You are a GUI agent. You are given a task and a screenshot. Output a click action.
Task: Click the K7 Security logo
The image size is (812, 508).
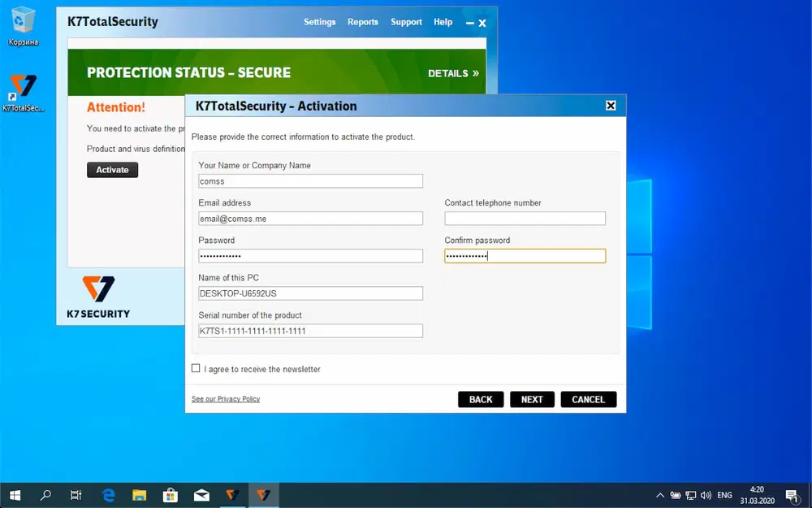[98, 297]
